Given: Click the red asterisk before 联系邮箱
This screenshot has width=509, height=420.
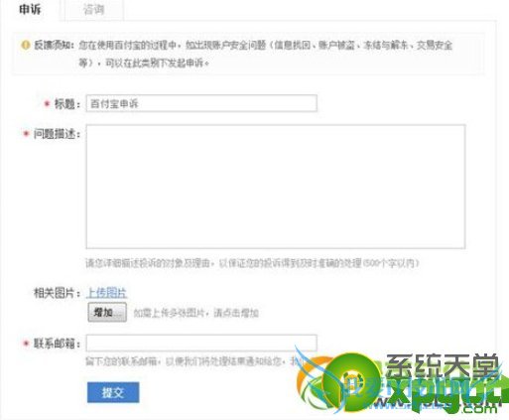Looking at the screenshot, I should (x=26, y=344).
